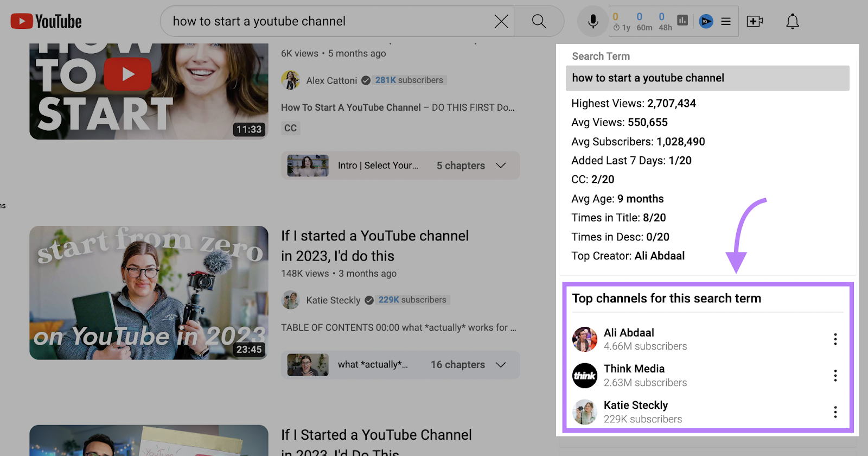Open Ali Abdaal's avatar in top channels

point(585,339)
